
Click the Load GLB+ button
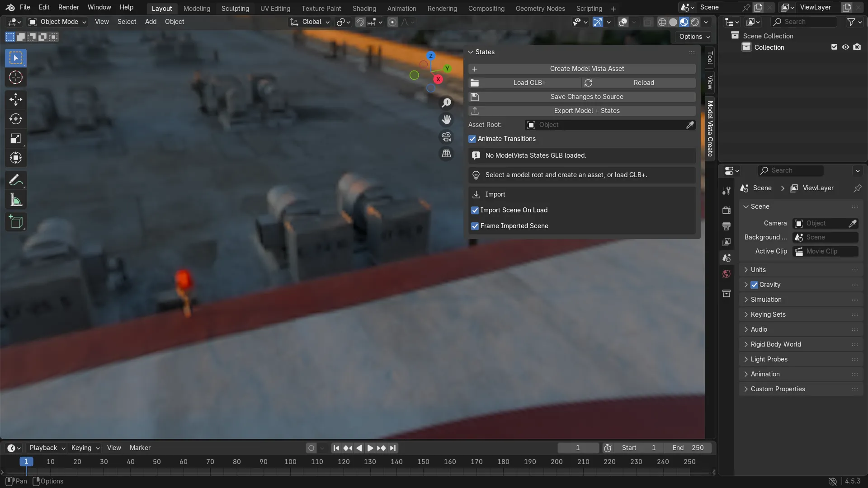(x=525, y=83)
